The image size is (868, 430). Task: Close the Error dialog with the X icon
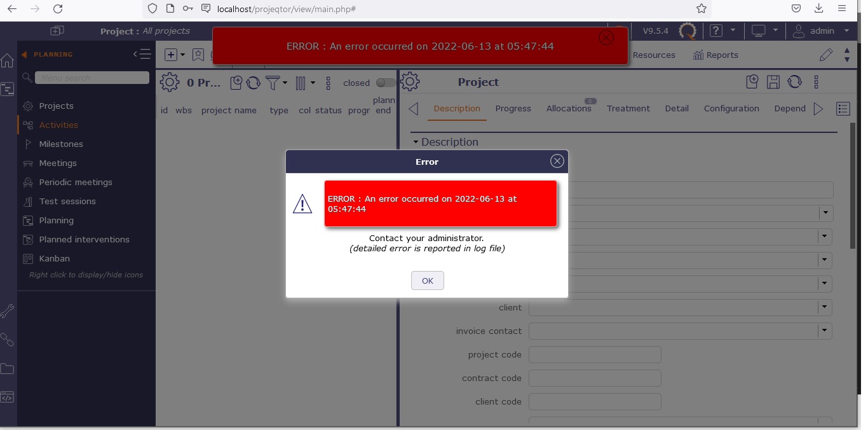(557, 161)
